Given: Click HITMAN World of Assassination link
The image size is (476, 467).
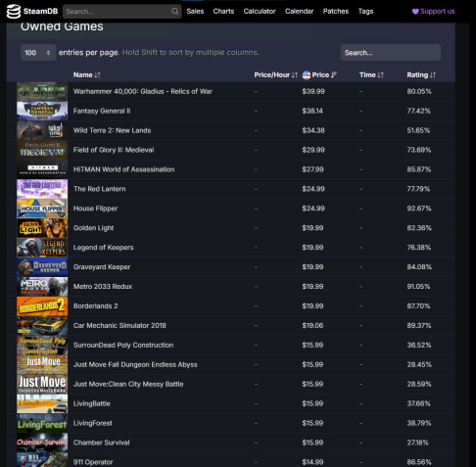Looking at the screenshot, I should 123,169.
